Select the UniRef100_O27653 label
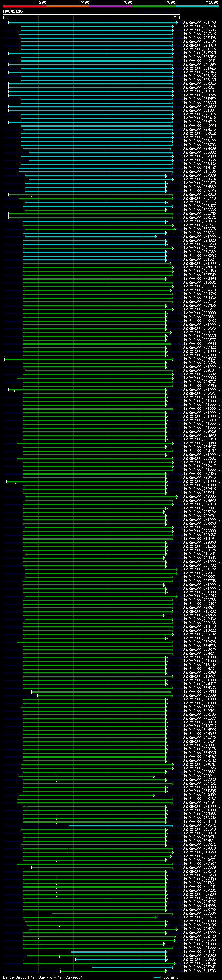The image size is (222, 980). (x=199, y=940)
